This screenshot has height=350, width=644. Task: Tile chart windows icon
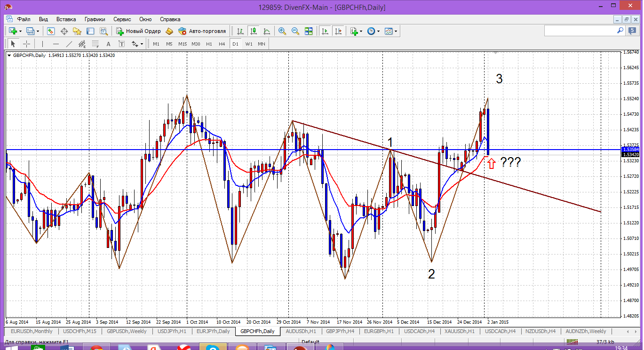[309, 31]
